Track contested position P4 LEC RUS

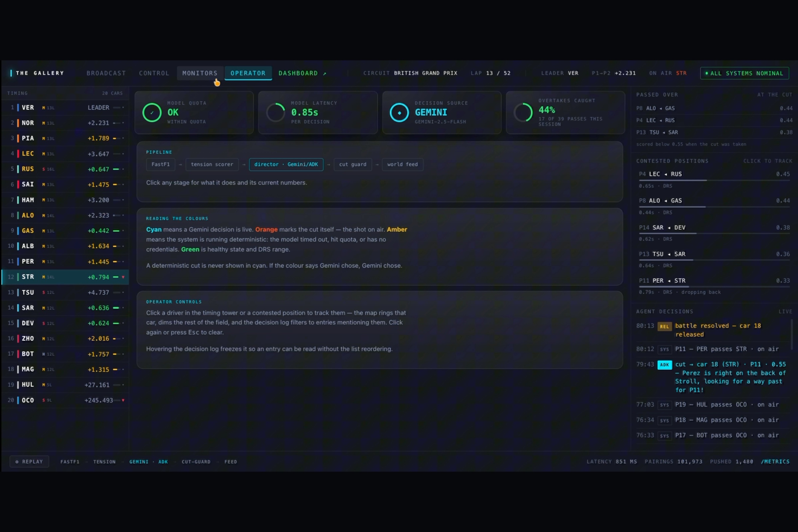714,180
